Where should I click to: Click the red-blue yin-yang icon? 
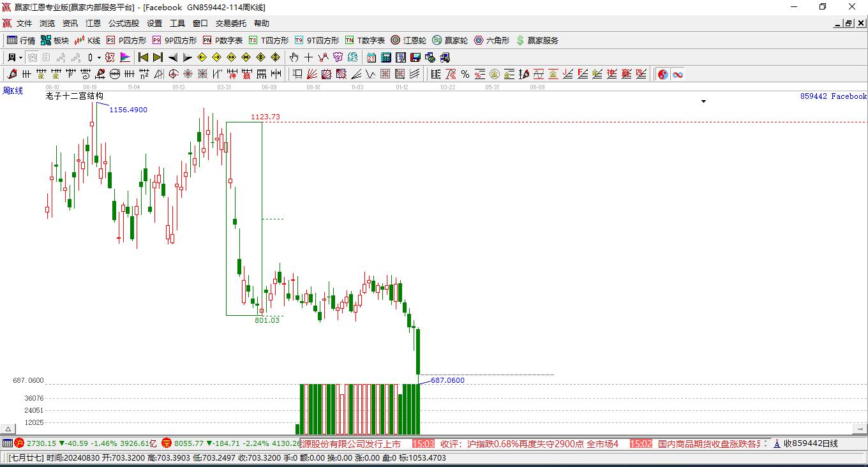coord(663,74)
